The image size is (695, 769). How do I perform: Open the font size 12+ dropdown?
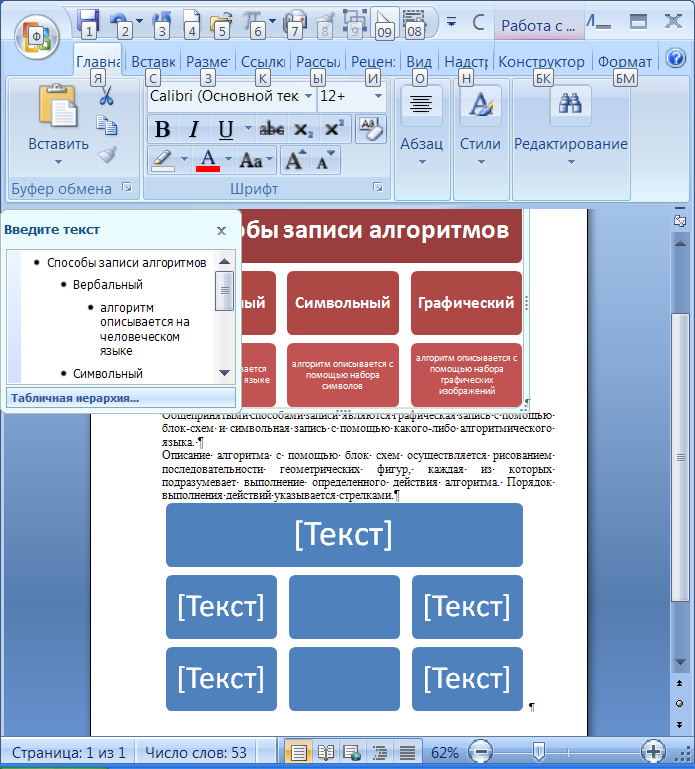click(378, 96)
